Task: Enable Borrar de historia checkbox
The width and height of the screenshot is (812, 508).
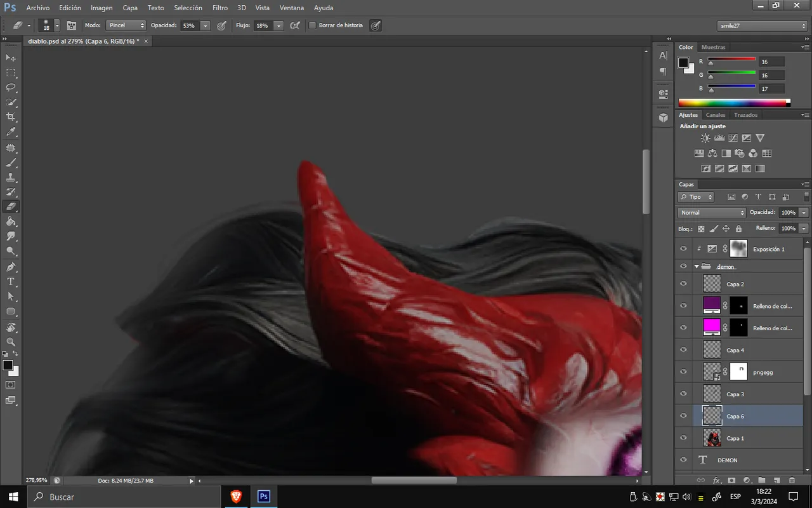Action: (312, 25)
